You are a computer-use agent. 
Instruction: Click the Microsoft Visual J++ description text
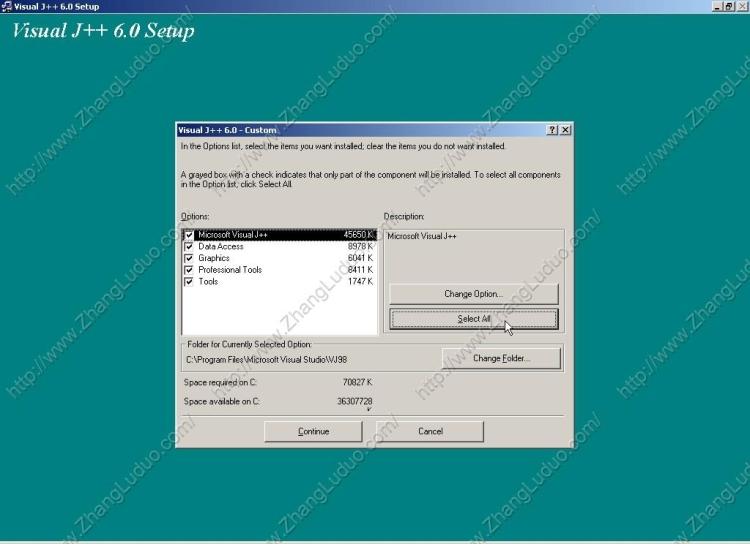(x=422, y=236)
